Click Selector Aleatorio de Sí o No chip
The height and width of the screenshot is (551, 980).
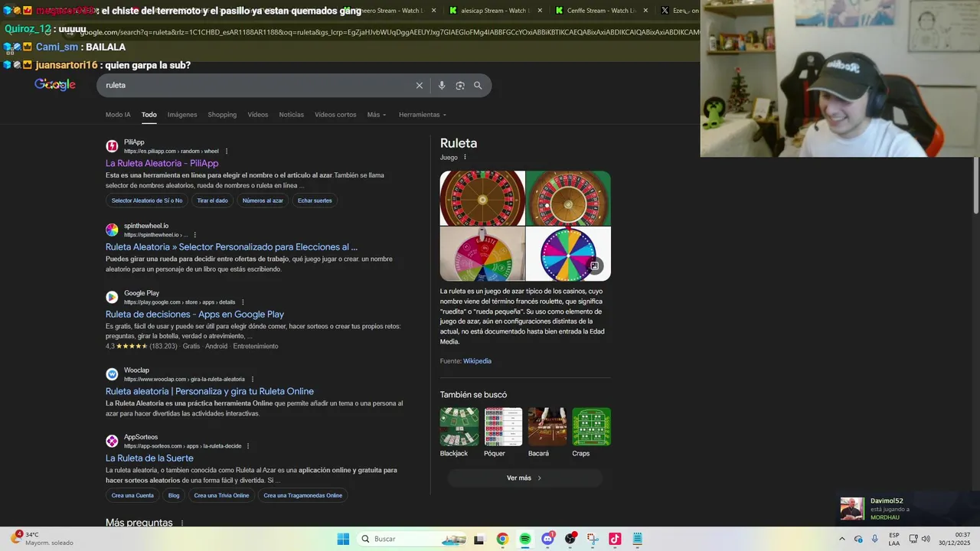coord(147,201)
